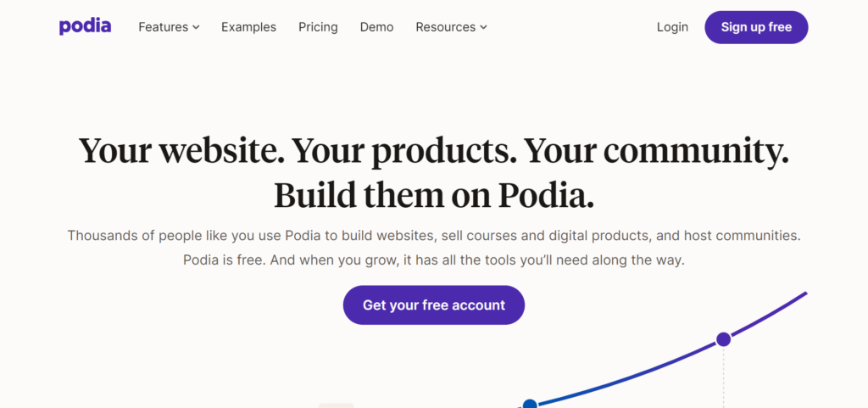Click the Podia logo
Viewport: 868px width, 408px height.
[85, 26]
